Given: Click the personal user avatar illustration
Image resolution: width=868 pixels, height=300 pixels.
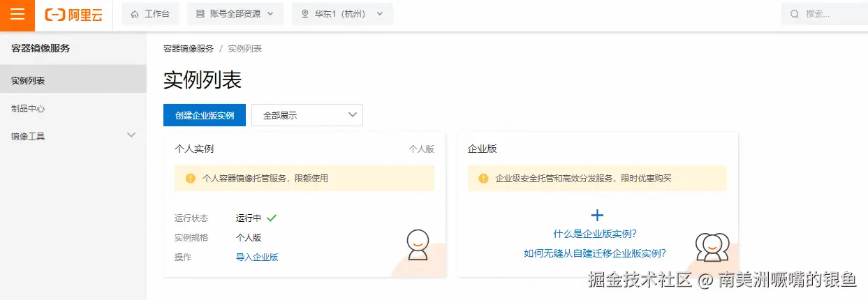Looking at the screenshot, I should point(418,245).
